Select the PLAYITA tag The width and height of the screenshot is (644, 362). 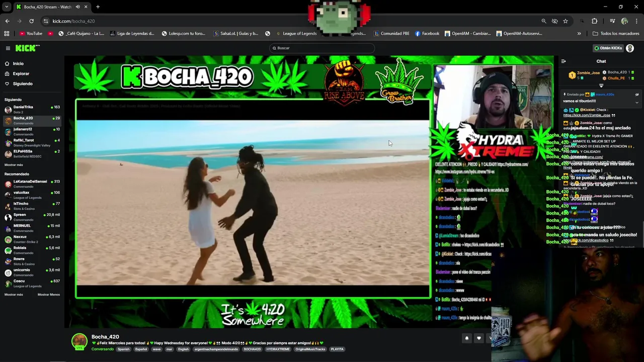coord(337,349)
